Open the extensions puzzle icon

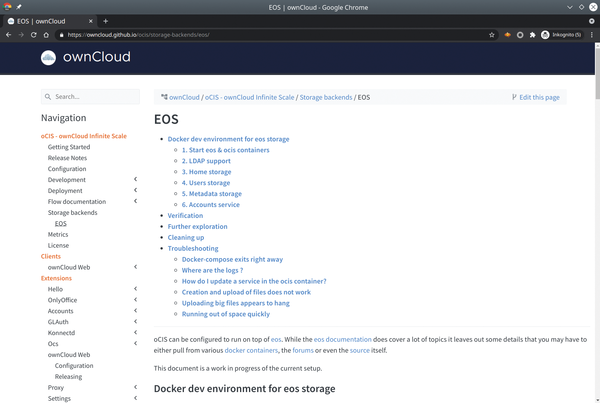pyautogui.click(x=532, y=35)
